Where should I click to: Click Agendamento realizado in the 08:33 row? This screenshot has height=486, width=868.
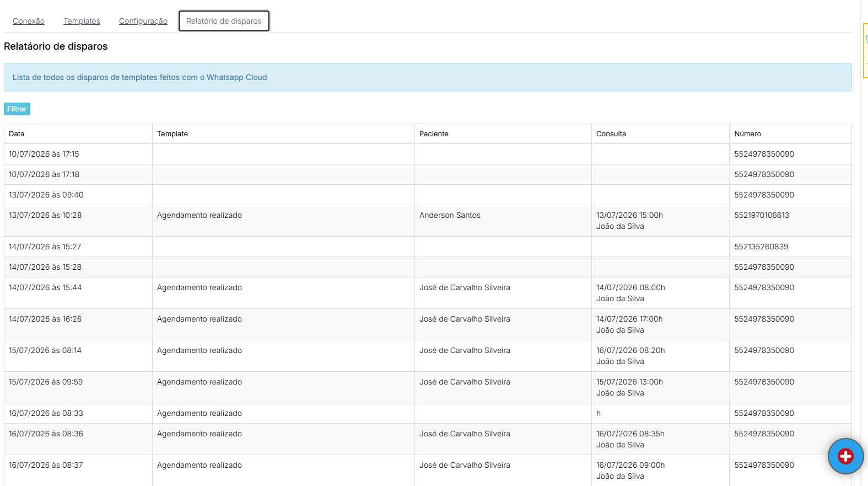(200, 413)
